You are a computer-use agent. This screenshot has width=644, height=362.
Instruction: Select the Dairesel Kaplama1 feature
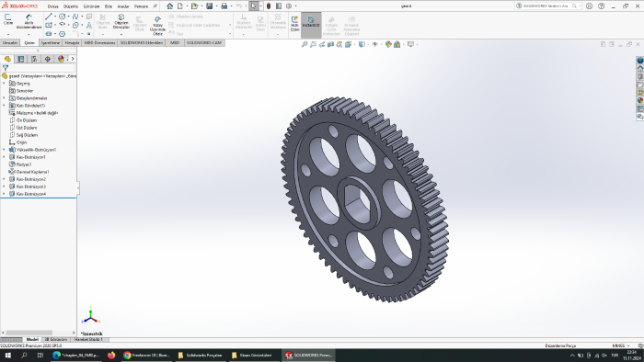pos(32,172)
